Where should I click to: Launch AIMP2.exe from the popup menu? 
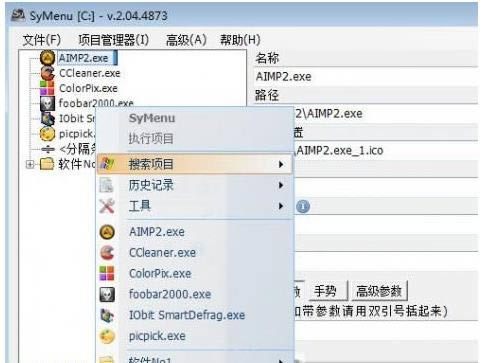pyautogui.click(x=194, y=232)
